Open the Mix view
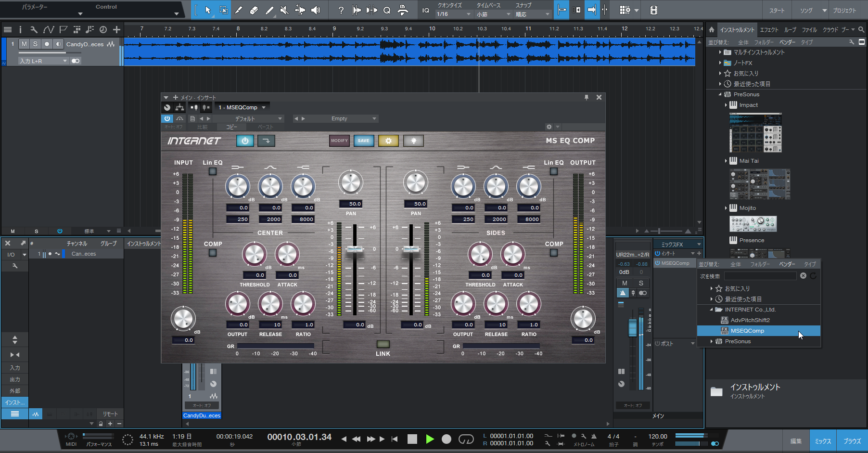Image resolution: width=868 pixels, height=453 pixels. click(x=823, y=441)
